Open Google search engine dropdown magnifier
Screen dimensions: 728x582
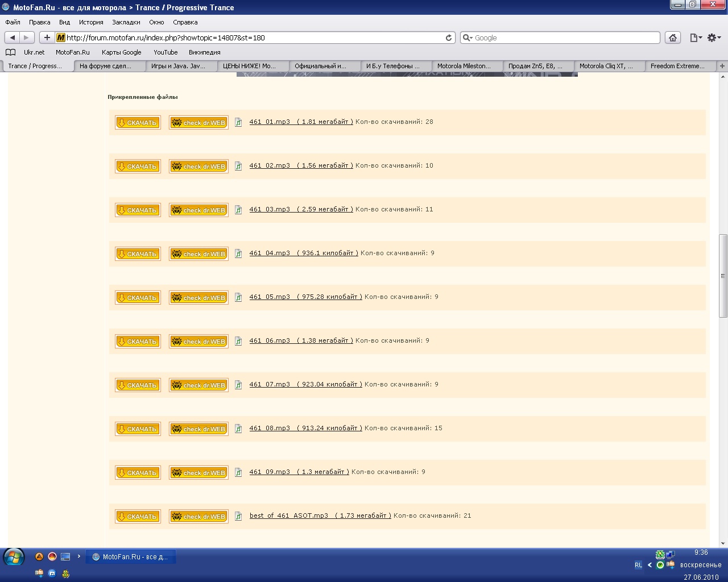tap(468, 38)
